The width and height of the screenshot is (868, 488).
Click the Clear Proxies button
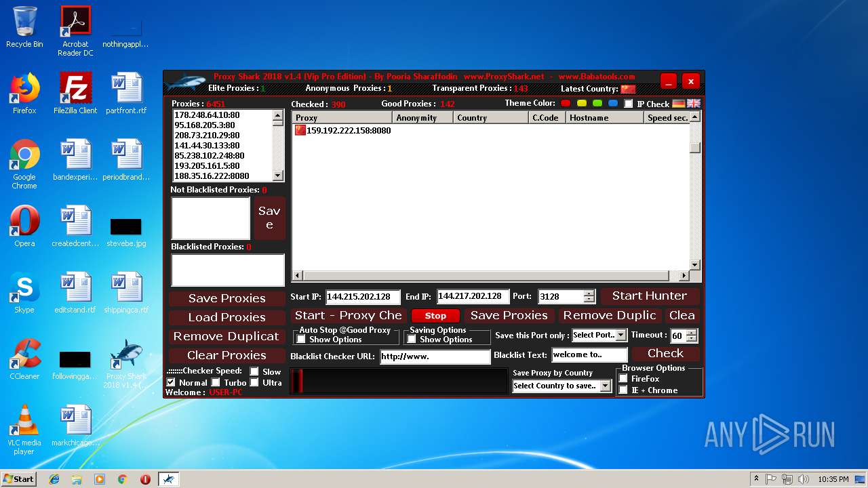[227, 355]
